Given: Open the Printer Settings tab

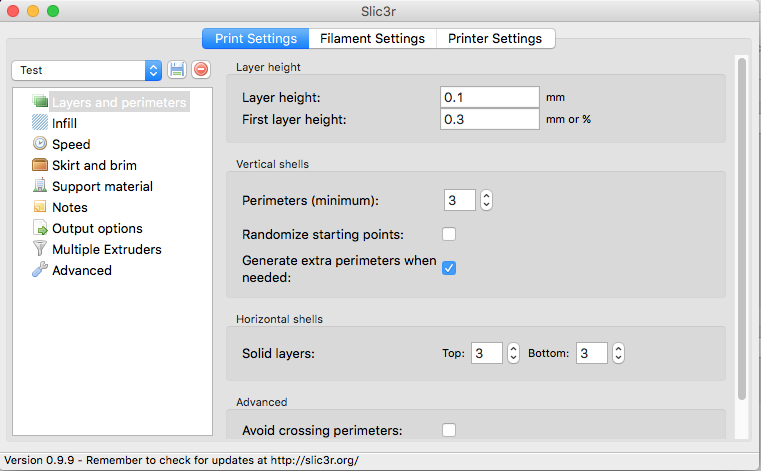Looking at the screenshot, I should pyautogui.click(x=495, y=39).
